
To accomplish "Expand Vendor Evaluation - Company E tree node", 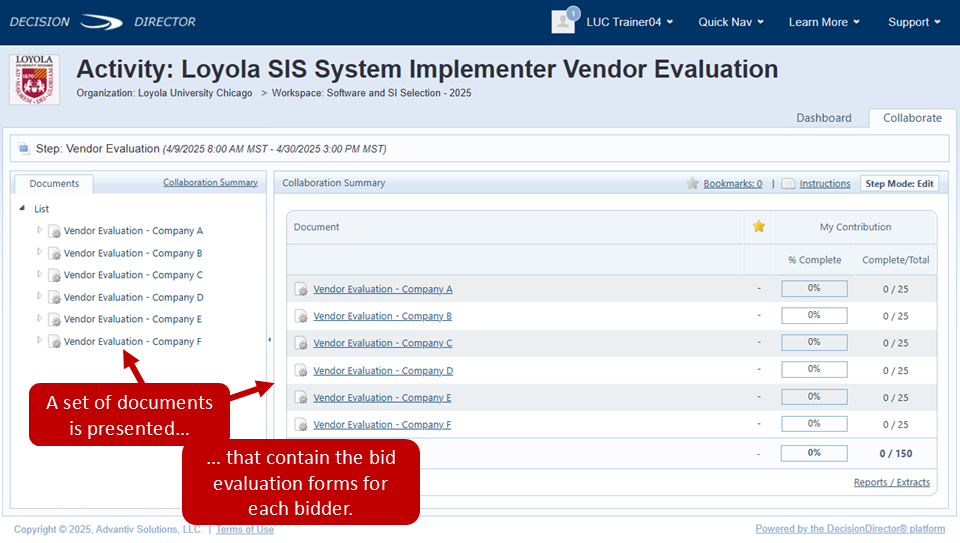I will tap(39, 318).
